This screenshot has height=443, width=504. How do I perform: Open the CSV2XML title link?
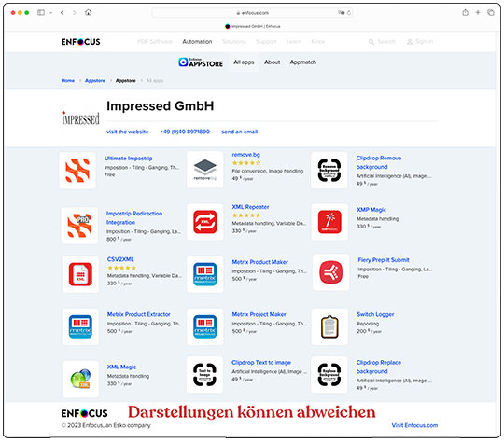(x=120, y=259)
